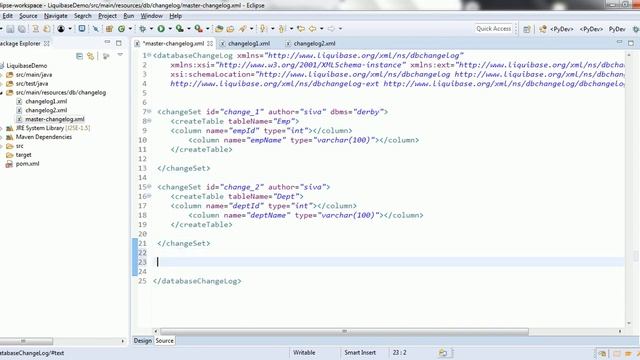Viewport: 640px width, 360px height.
Task: Select Maven Dependencies in the tree
Action: click(x=44, y=137)
